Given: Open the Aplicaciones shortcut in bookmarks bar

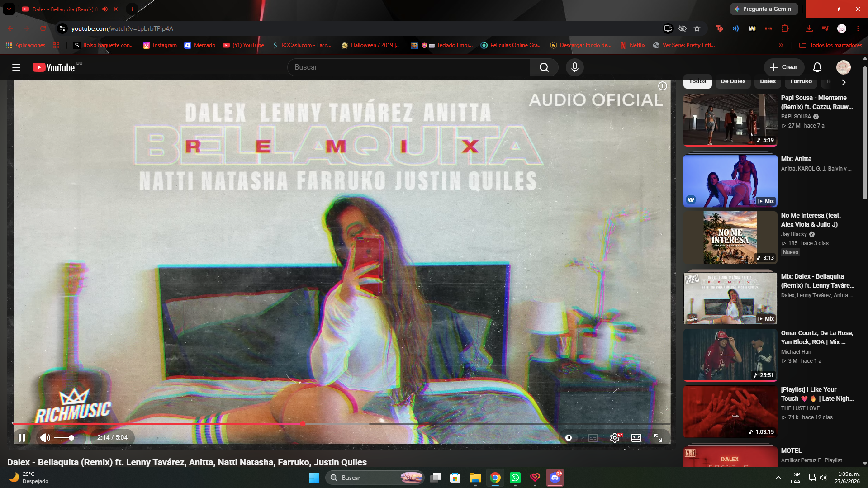Looking at the screenshot, I should (26, 45).
